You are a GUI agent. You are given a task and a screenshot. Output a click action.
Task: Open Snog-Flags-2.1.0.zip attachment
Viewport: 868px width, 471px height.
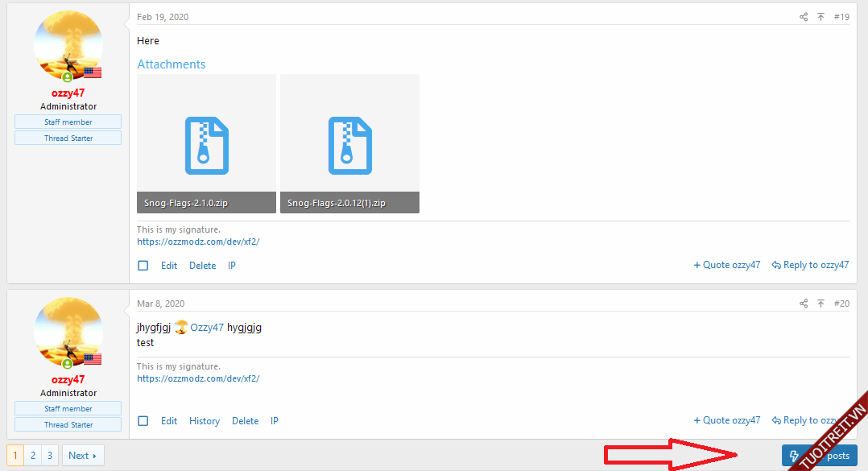click(206, 144)
